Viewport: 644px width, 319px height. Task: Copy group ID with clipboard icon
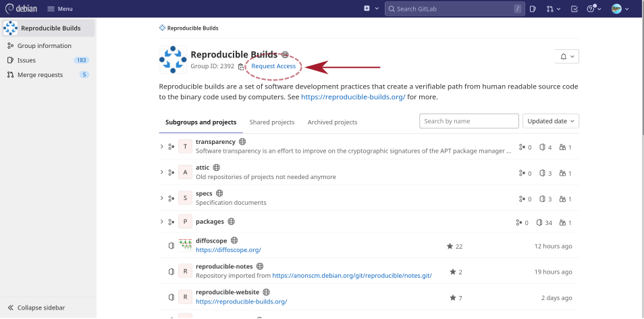click(241, 67)
